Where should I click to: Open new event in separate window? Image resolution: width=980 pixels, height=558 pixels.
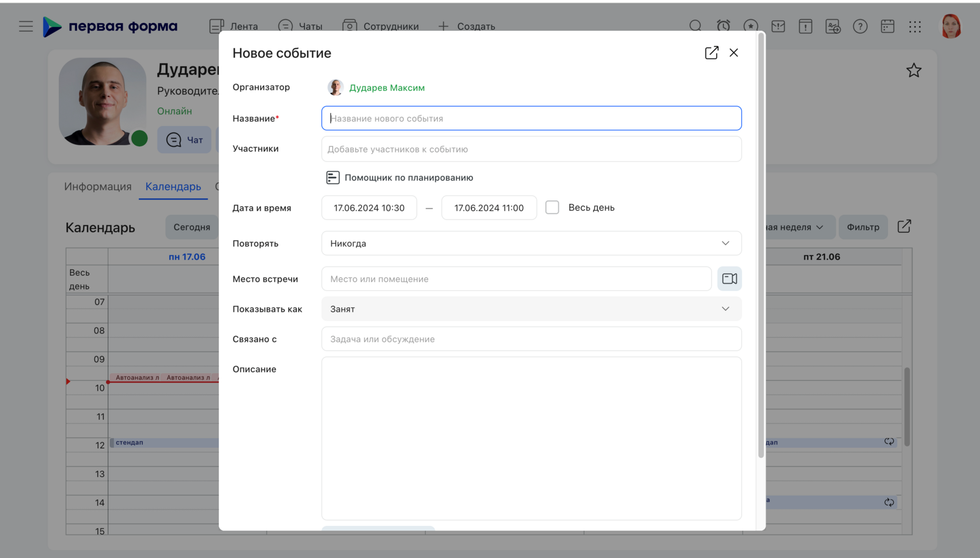(712, 52)
